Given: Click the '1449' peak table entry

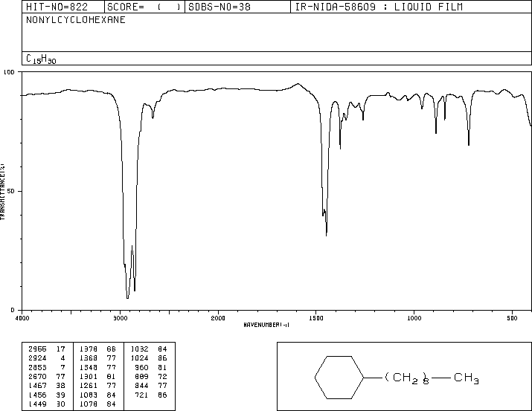Looking at the screenshot, I should 37,404.
